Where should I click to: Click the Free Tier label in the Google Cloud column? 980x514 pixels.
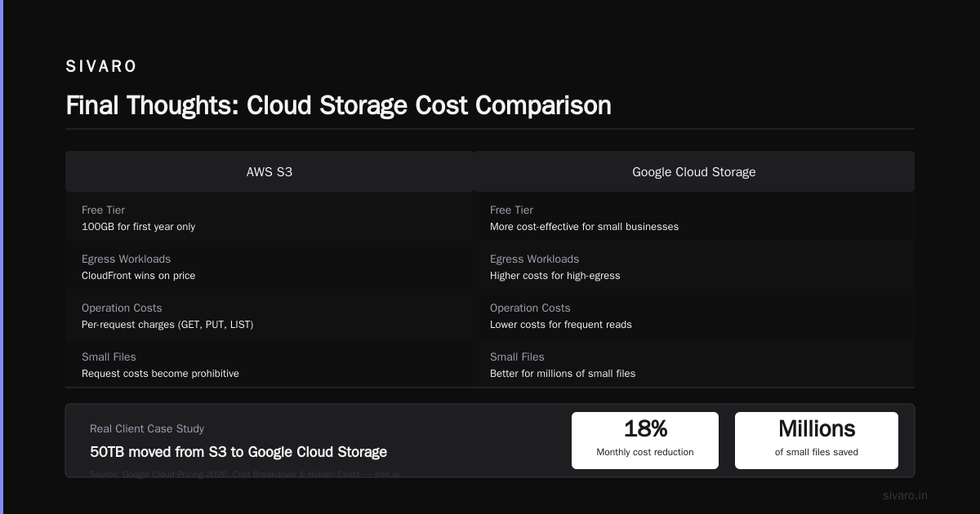[x=511, y=210]
